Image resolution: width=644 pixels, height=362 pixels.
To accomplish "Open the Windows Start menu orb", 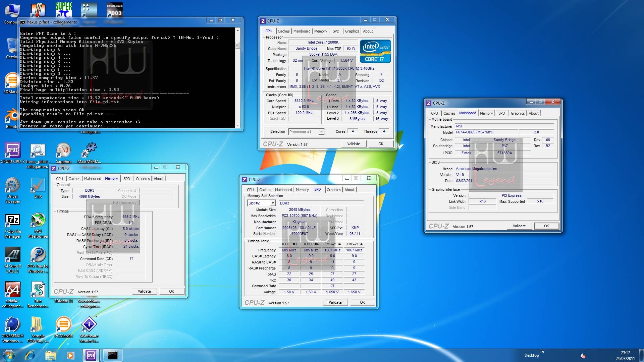I will click(9, 355).
